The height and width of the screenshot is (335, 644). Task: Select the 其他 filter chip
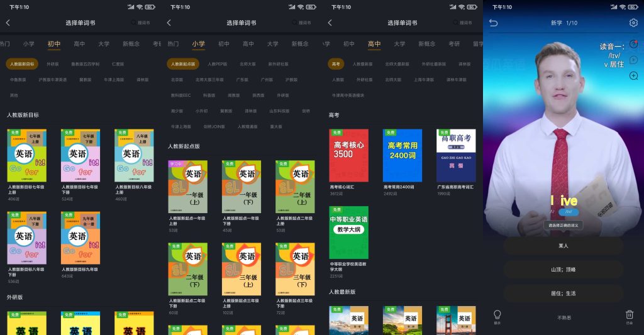click(14, 96)
